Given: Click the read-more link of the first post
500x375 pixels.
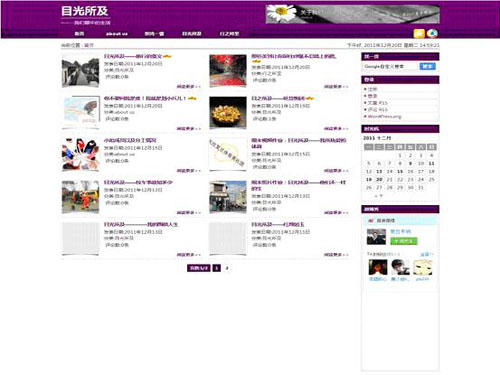Looking at the screenshot, I should 189,86.
